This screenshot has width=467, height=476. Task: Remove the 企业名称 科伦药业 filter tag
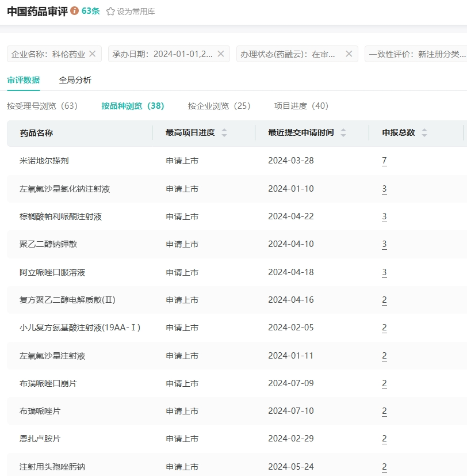point(91,54)
